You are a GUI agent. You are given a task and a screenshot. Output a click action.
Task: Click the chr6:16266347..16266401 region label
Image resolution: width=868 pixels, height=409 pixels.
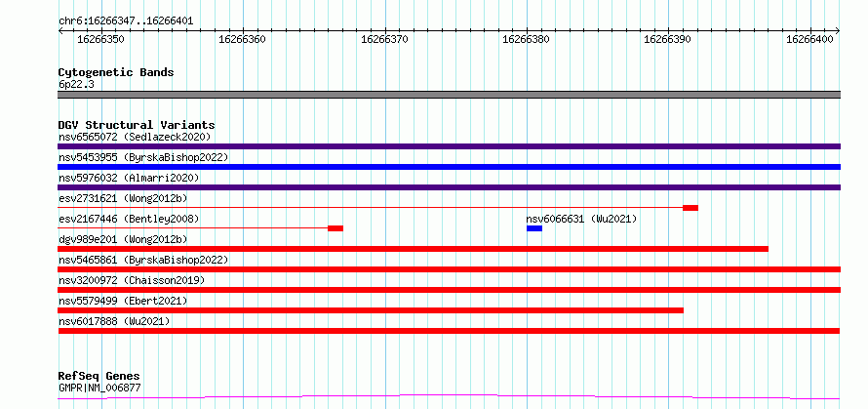coord(126,21)
